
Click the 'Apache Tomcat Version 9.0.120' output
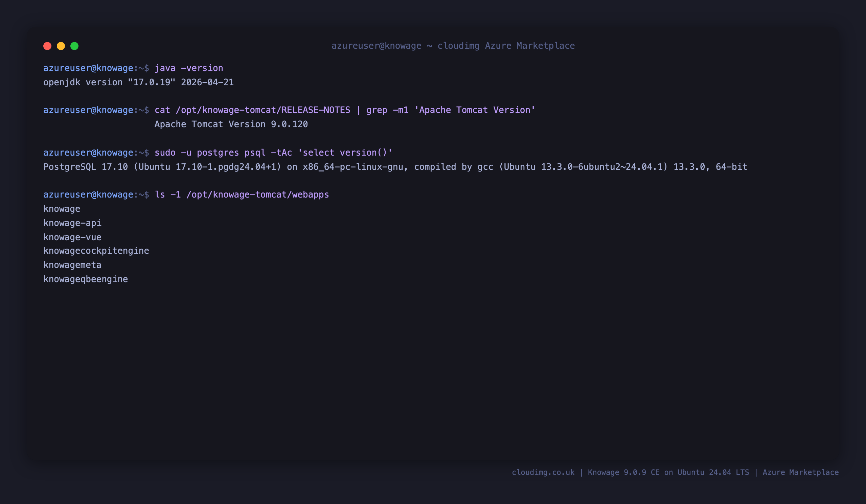231,124
